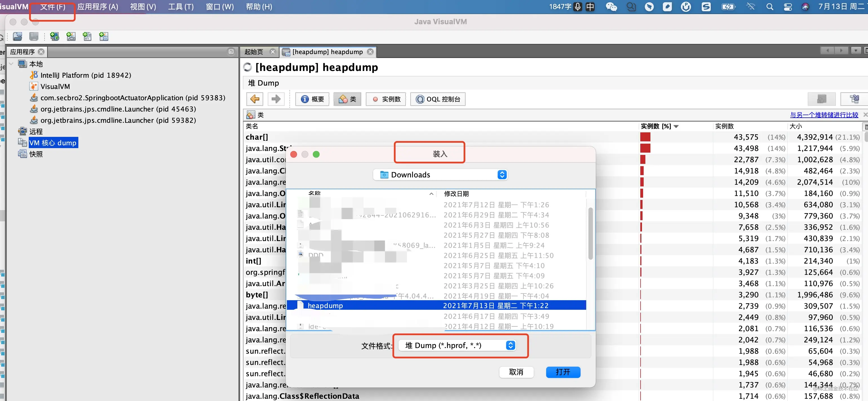Switch to the 类 view
This screenshot has width=868, height=401.
tap(347, 99)
